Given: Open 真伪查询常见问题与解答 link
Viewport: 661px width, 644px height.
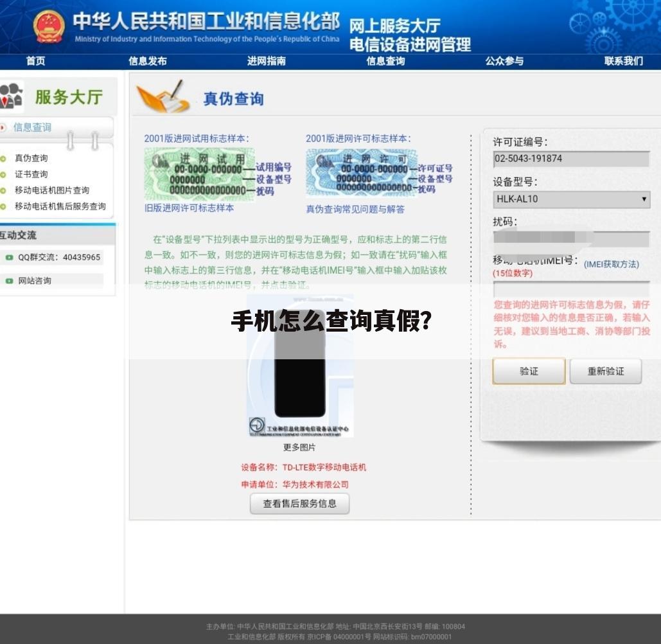Looking at the screenshot, I should click(x=355, y=209).
